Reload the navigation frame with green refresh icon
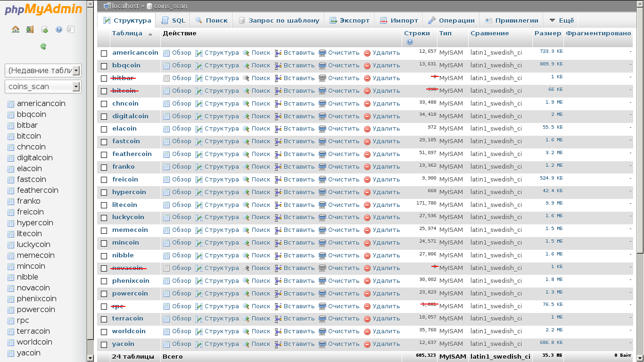 (x=43, y=46)
